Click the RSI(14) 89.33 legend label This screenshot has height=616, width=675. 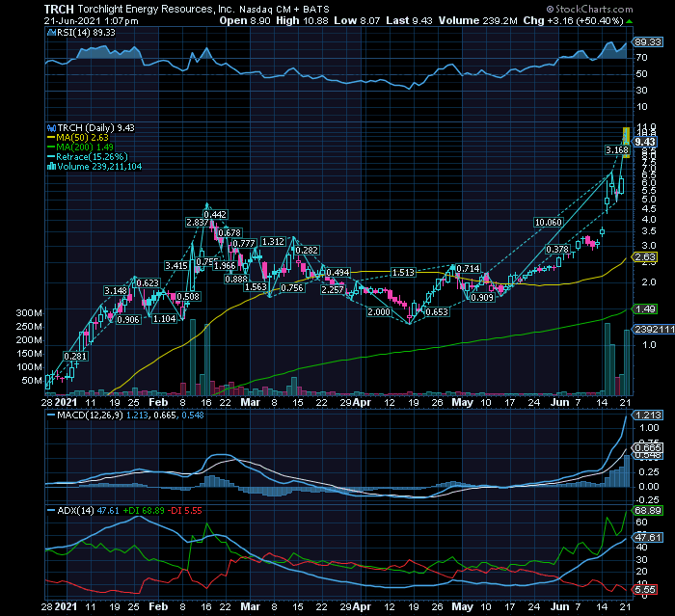(86, 32)
